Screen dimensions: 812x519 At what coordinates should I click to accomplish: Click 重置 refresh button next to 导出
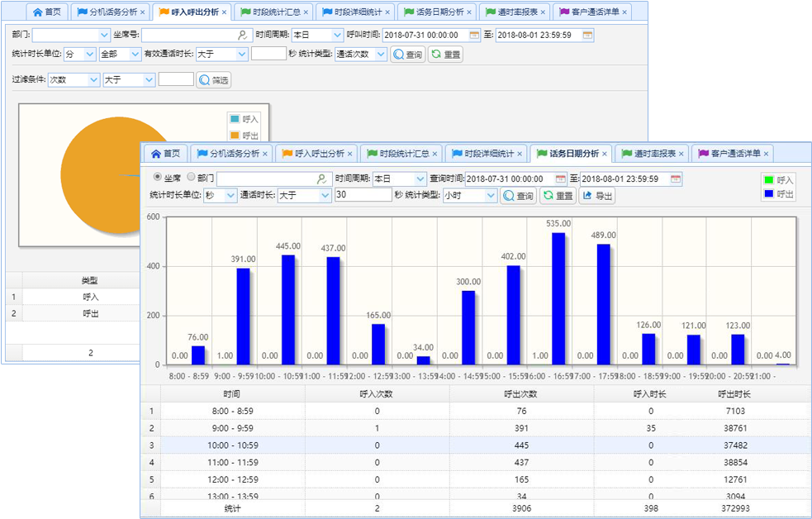[x=558, y=196]
